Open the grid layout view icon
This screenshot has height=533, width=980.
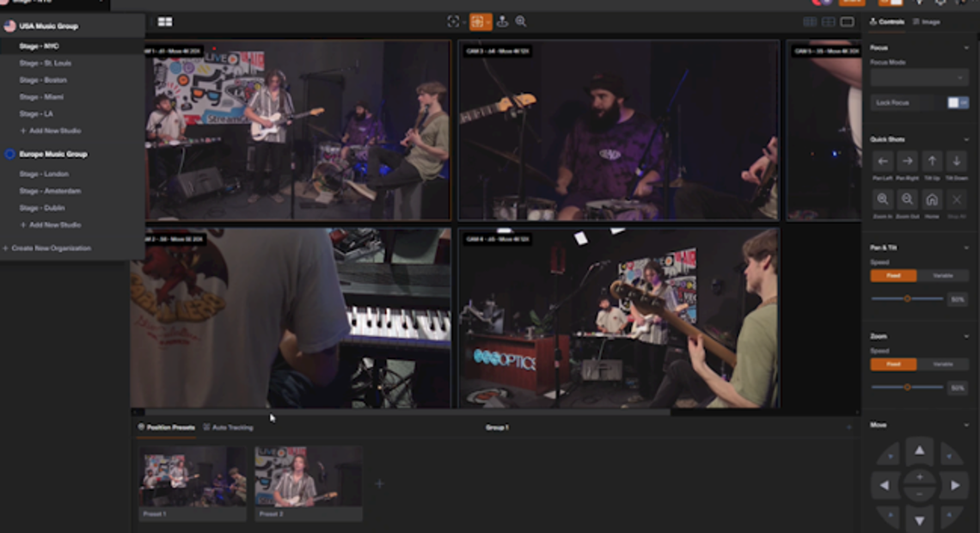(x=165, y=21)
